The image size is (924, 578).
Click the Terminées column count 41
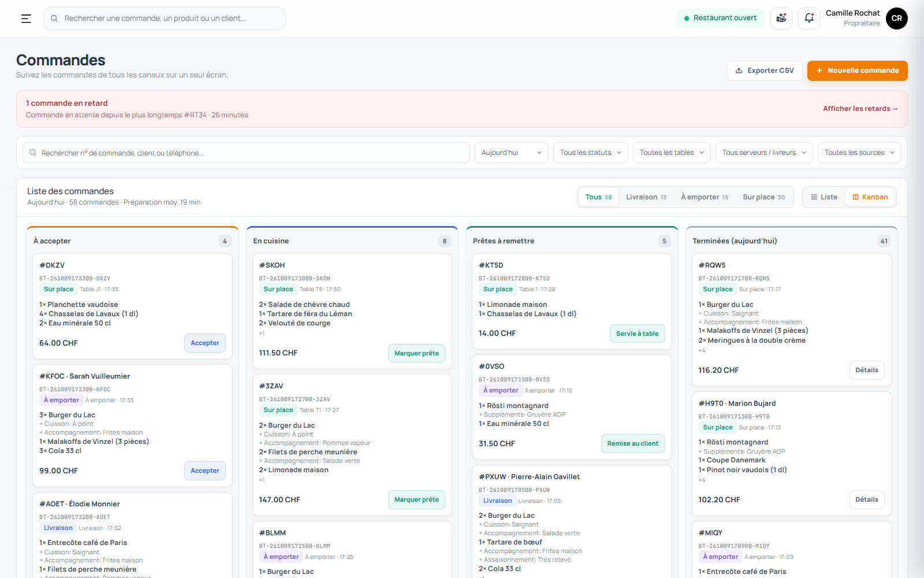coord(884,241)
